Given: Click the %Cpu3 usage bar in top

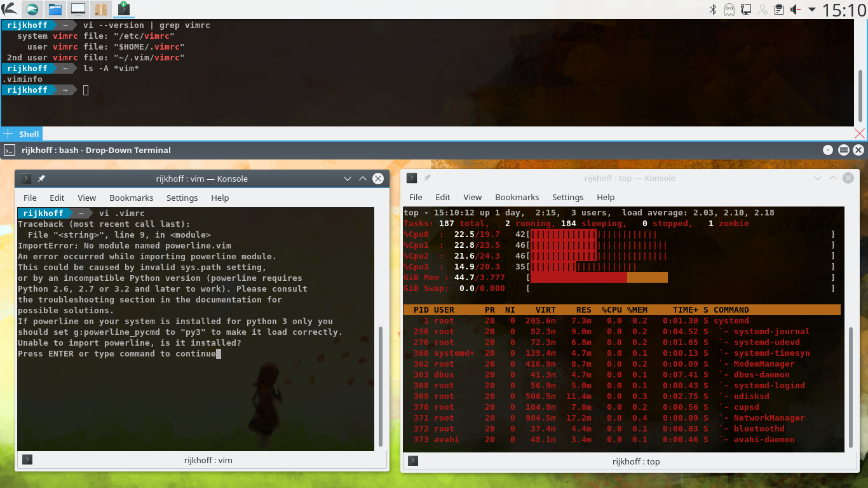Looking at the screenshot, I should pyautogui.click(x=583, y=267).
